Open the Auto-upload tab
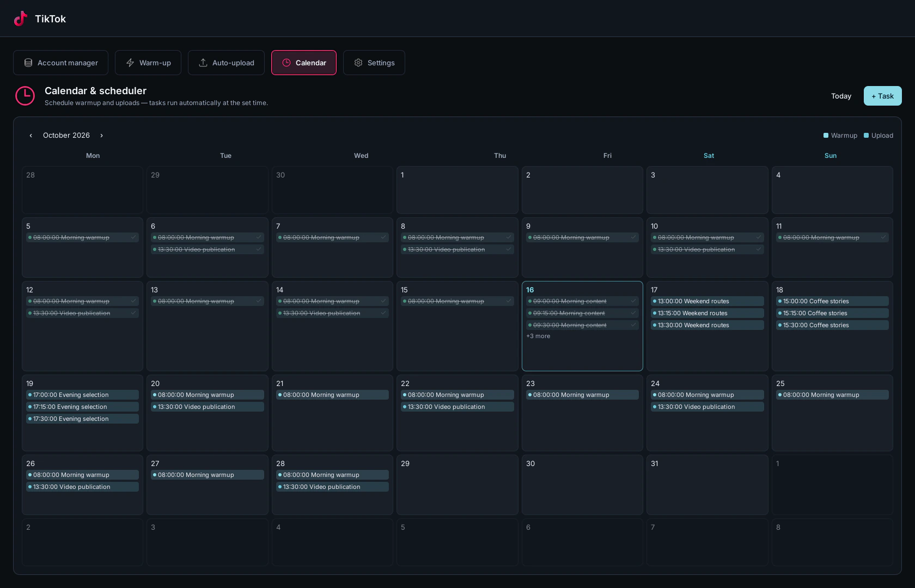Viewport: 915px width, 588px height. pyautogui.click(x=226, y=63)
